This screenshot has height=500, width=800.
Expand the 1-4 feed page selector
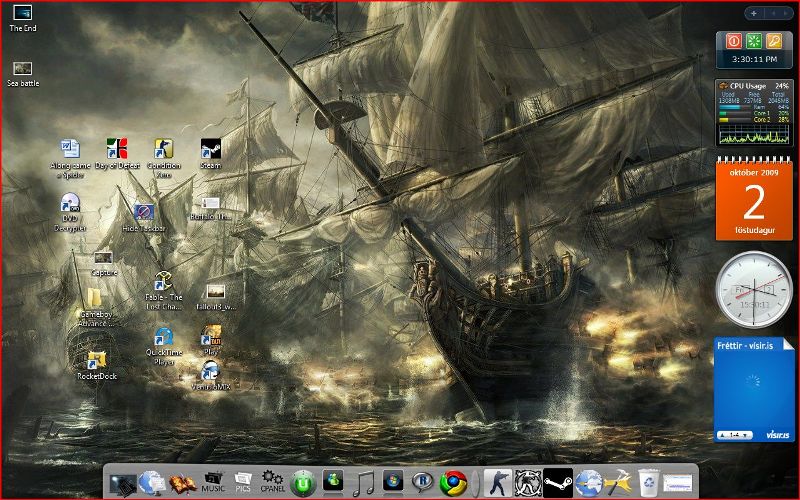pyautogui.click(x=735, y=435)
